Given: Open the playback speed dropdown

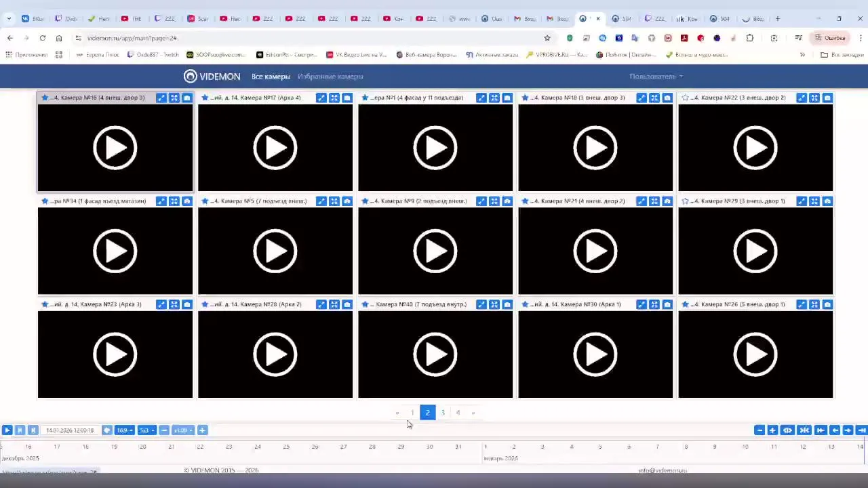Looking at the screenshot, I should 183,430.
